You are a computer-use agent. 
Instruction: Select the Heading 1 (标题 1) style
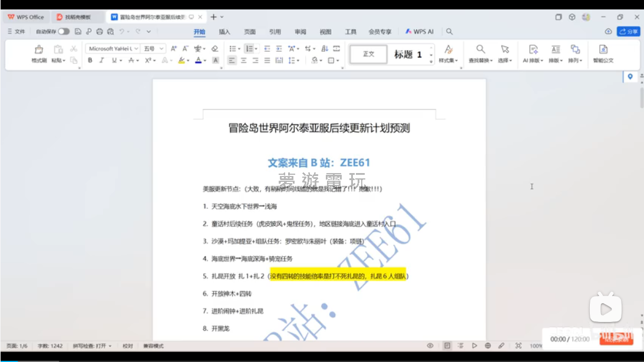[x=408, y=54]
